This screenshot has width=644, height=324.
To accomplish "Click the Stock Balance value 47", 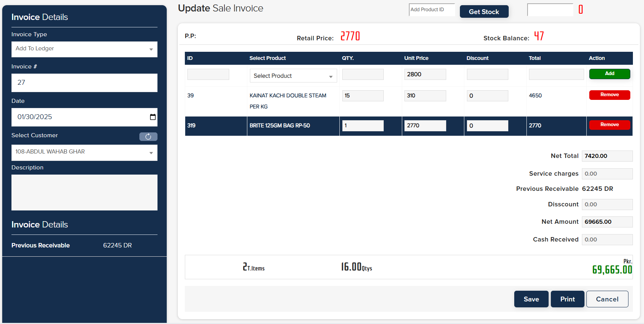I will [539, 36].
